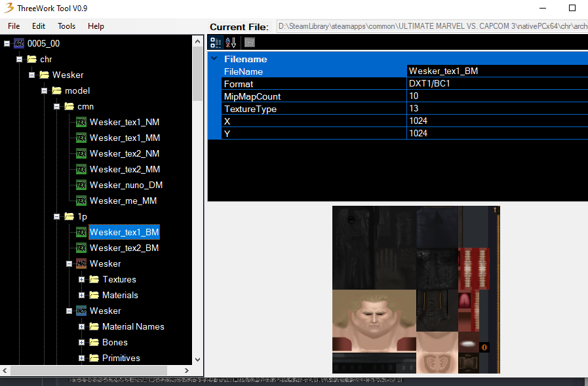
Task: Expand the Bones folder node
Action: point(81,343)
